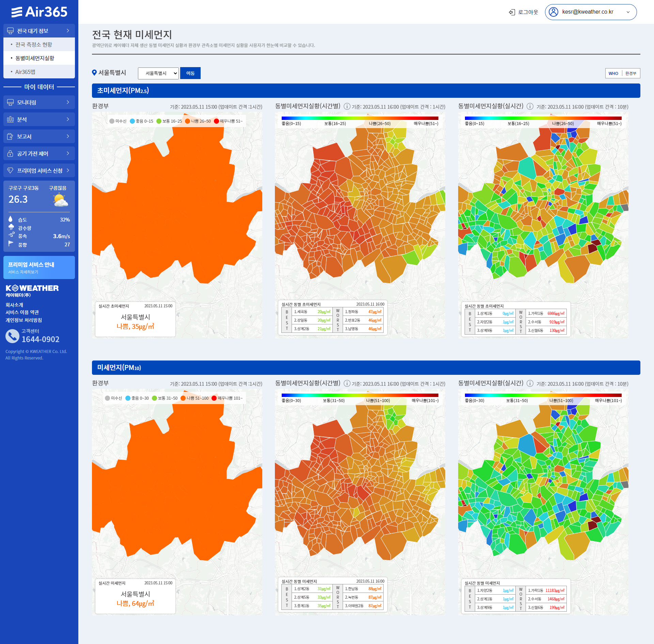Click info icon beside PM2.5 시간별 title
Viewport: 654px width, 644px height.
[x=347, y=106]
